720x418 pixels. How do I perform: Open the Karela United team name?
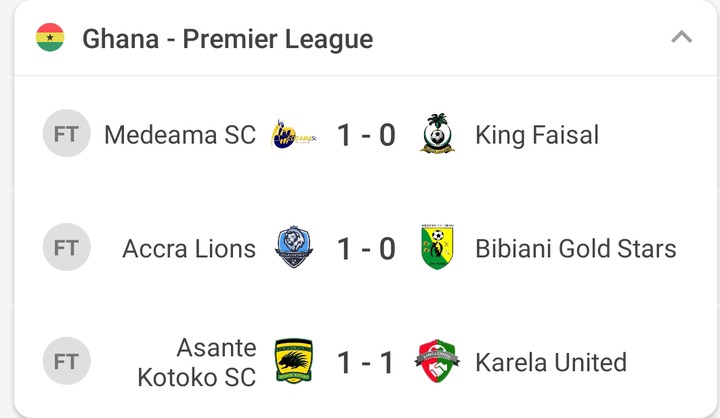pos(551,362)
